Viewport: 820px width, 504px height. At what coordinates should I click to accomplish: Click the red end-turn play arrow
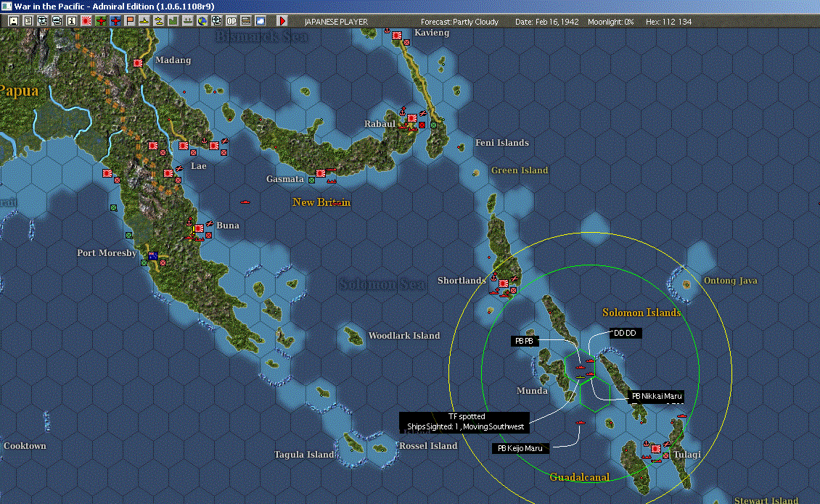click(x=282, y=21)
